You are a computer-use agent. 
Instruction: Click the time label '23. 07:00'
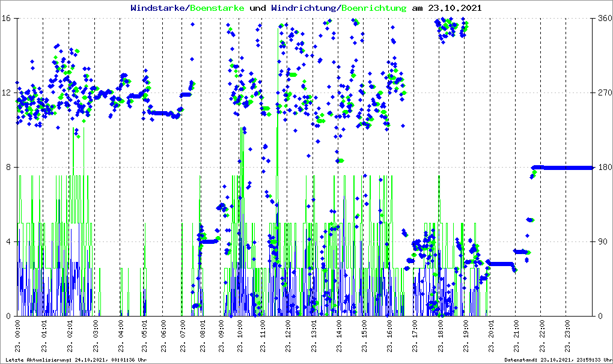[182, 336]
